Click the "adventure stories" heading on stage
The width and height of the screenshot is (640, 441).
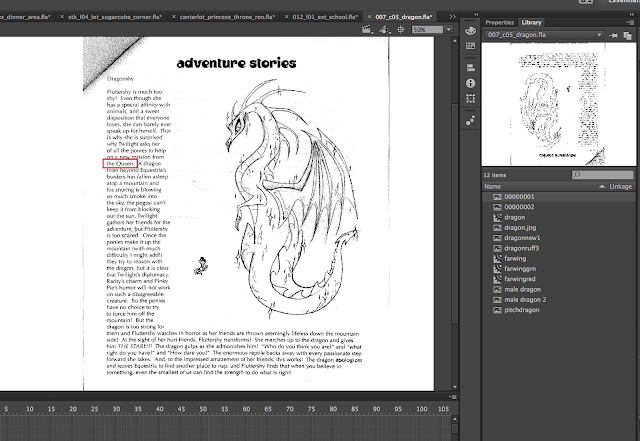pyautogui.click(x=236, y=63)
